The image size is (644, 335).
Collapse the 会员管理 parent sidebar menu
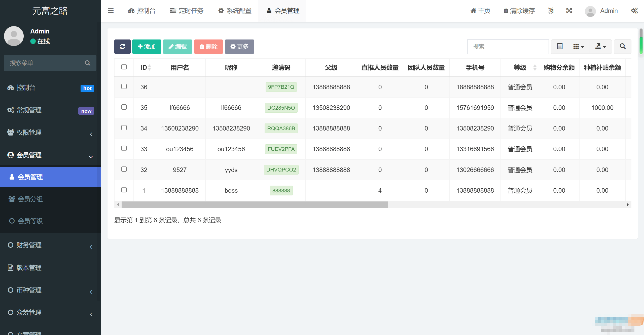[50, 155]
